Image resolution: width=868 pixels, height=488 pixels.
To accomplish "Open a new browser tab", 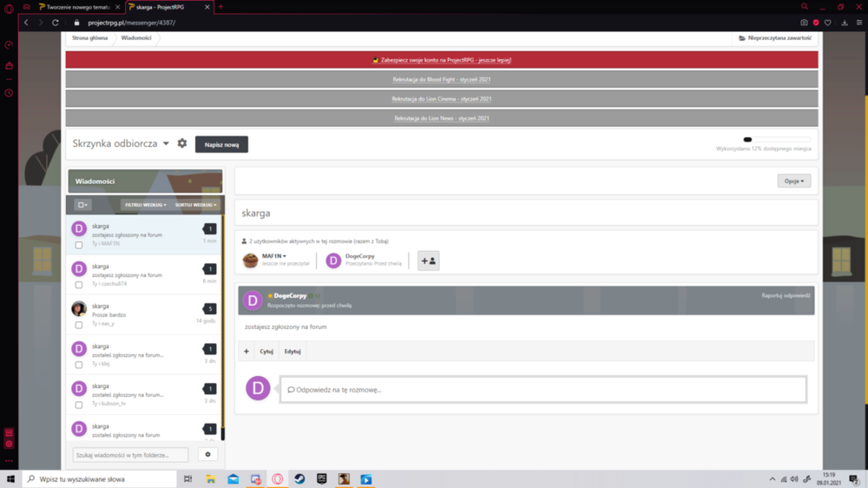I will tap(220, 7).
